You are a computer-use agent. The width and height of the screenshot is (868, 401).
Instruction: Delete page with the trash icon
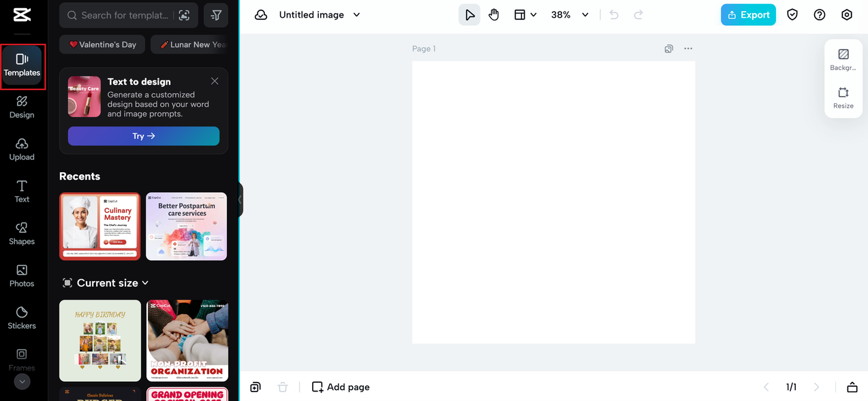pyautogui.click(x=283, y=387)
